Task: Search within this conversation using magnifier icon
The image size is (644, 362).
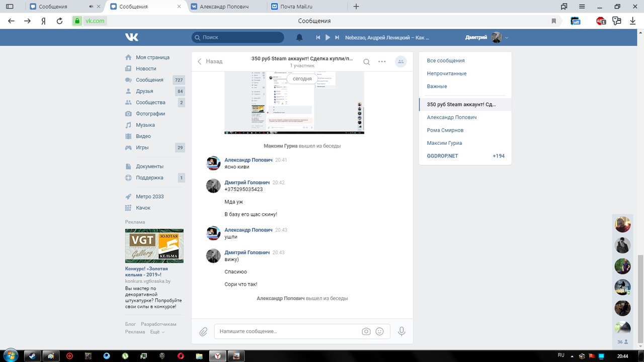Action: [x=367, y=62]
